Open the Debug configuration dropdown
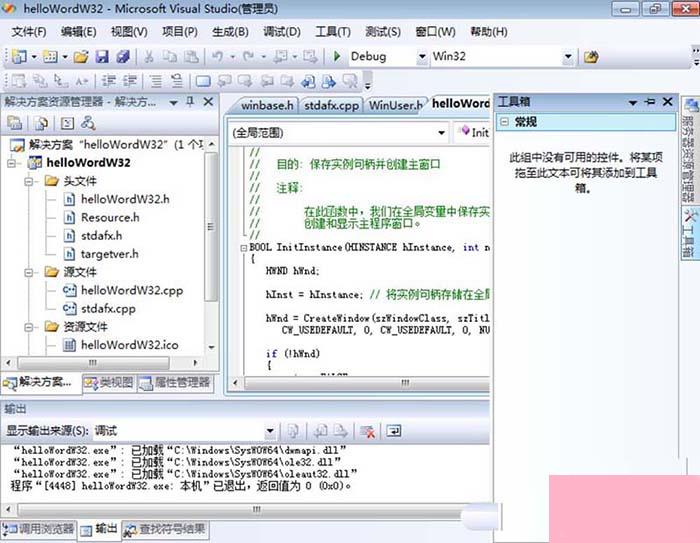700x543 pixels. (422, 57)
